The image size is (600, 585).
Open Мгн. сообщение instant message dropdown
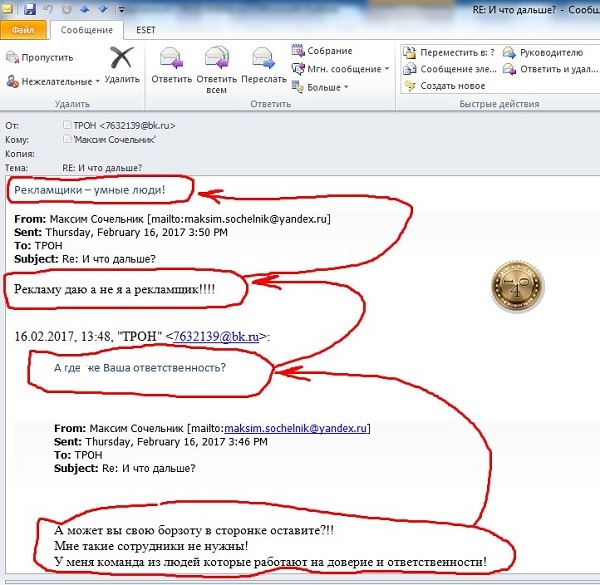pos(340,69)
